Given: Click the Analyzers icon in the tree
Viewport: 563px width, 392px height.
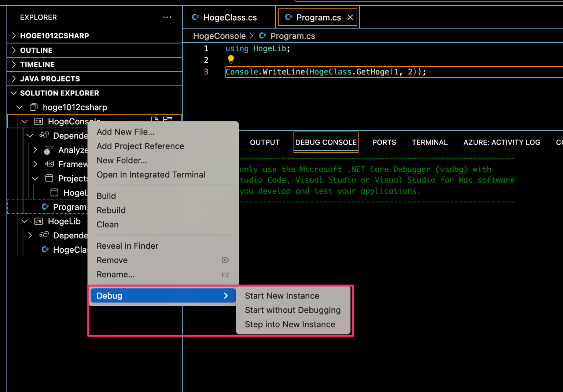Looking at the screenshot, I should pyautogui.click(x=49, y=150).
